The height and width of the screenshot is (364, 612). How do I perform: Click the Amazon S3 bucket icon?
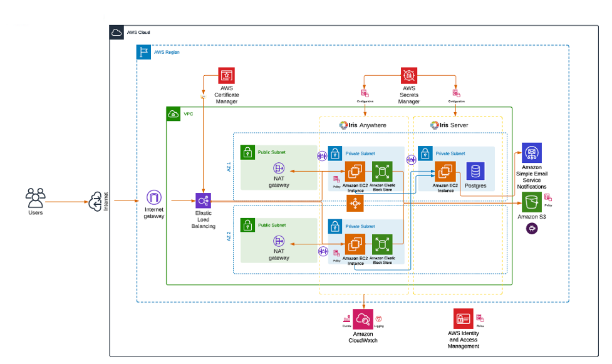pyautogui.click(x=531, y=202)
